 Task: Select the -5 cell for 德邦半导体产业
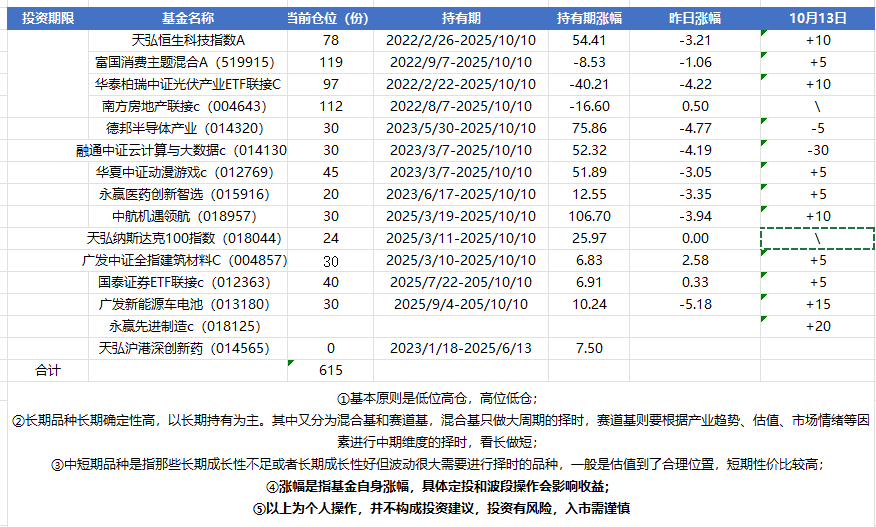click(818, 129)
